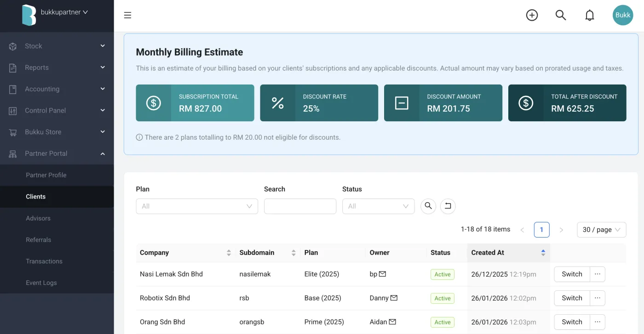Run the filter search magnifier button
Viewport: 644px width, 334px height.
point(428,206)
